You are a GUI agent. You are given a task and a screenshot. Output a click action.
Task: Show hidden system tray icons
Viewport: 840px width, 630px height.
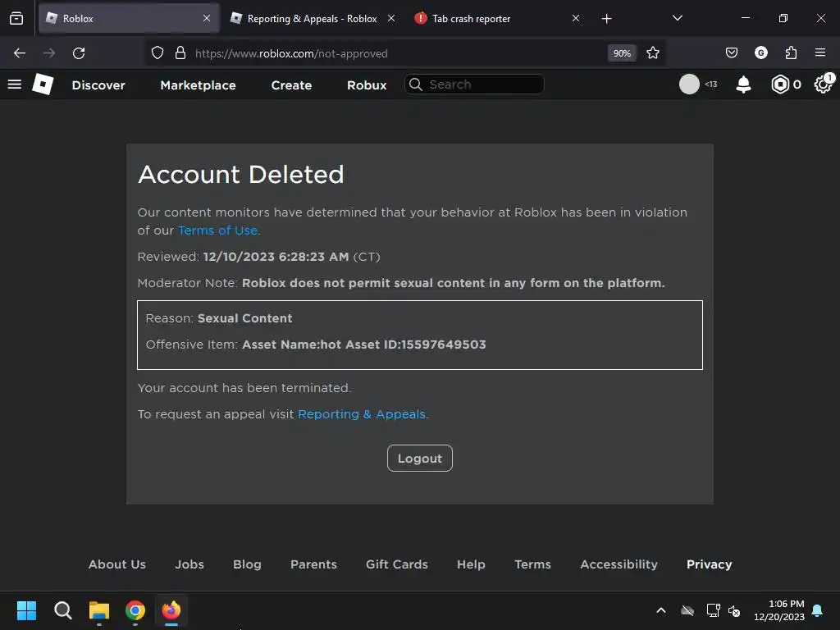[661, 610]
